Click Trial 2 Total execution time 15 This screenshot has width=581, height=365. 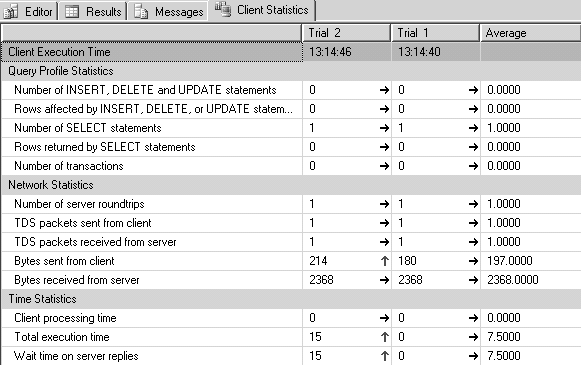(315, 337)
